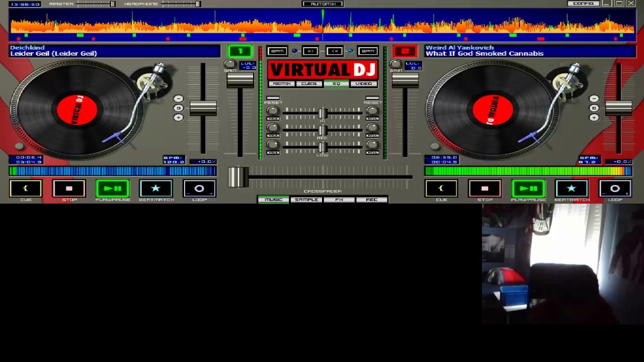Image resolution: width=644 pixels, height=362 pixels.
Task: Open the Video tab
Action: pyautogui.click(x=363, y=84)
